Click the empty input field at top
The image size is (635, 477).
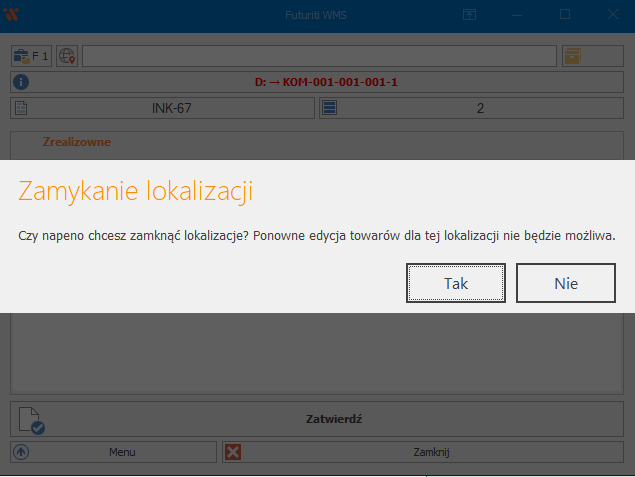click(318, 56)
